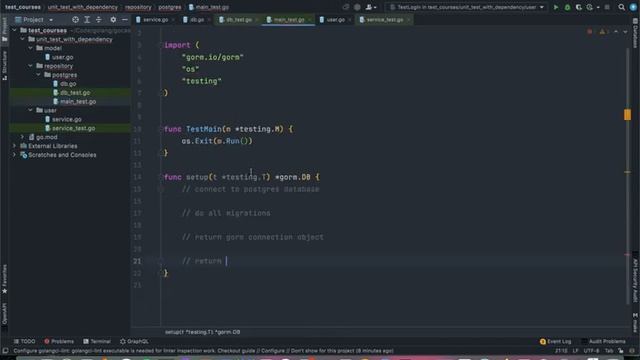Switch to db.go editor tab
Image resolution: width=640 pixels, height=360 pixels.
[x=197, y=20]
